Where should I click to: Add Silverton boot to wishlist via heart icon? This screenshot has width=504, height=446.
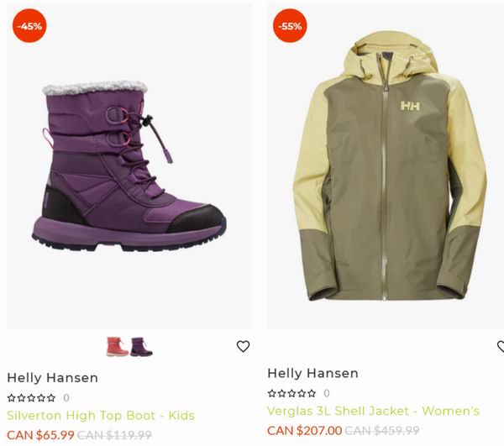pyautogui.click(x=243, y=346)
